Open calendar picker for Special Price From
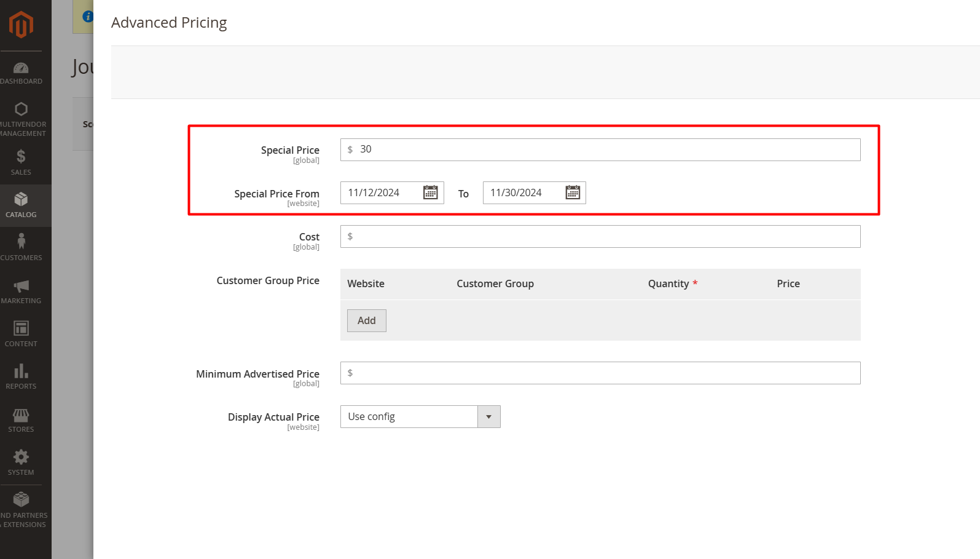 pyautogui.click(x=430, y=192)
